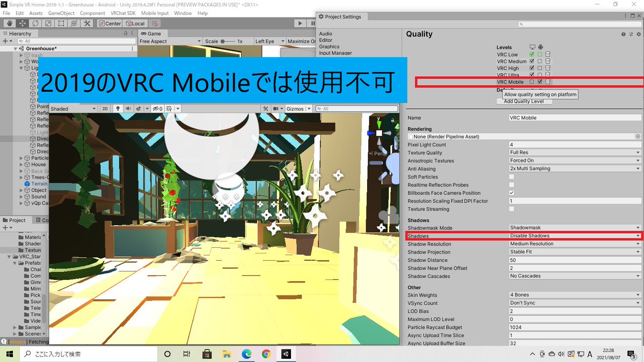Screen dimensions: 644x362
Task: Select the Scale tool
Action: [x=48, y=24]
